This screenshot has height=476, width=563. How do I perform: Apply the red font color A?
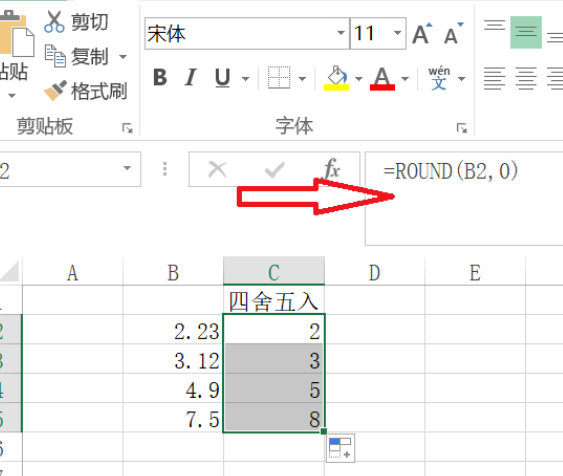click(x=382, y=78)
